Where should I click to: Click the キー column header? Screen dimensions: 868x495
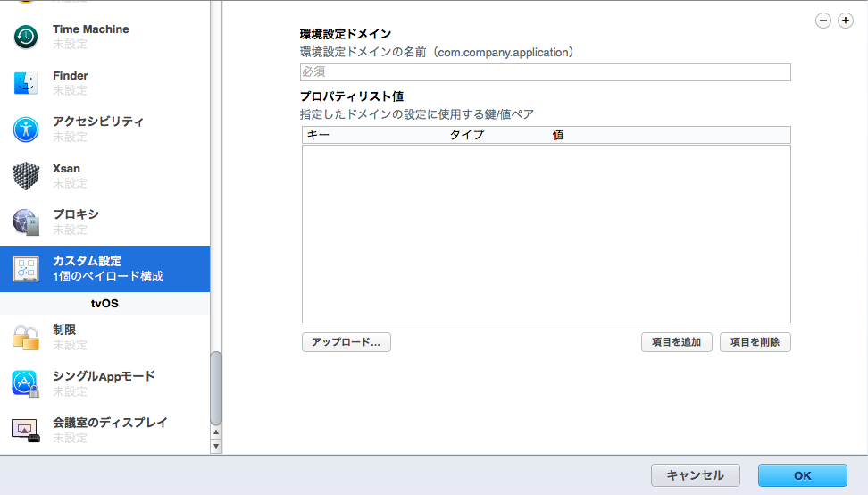click(x=318, y=135)
